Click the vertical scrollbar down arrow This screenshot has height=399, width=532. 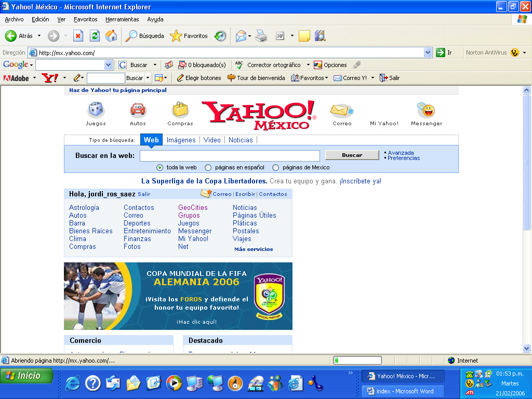527,349
